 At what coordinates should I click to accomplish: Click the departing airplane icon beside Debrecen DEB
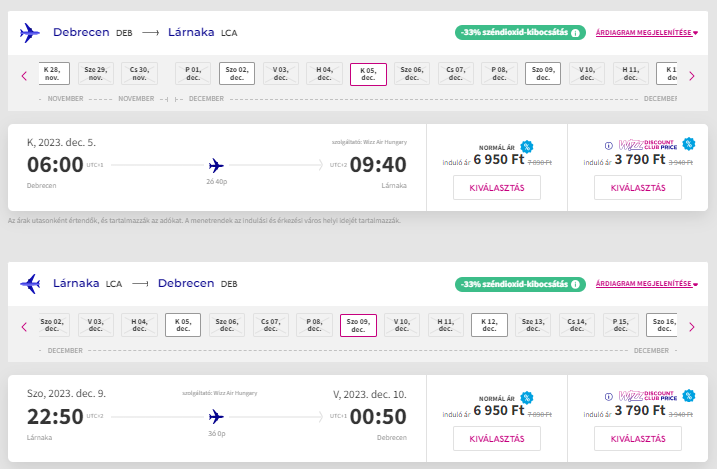[x=30, y=33]
